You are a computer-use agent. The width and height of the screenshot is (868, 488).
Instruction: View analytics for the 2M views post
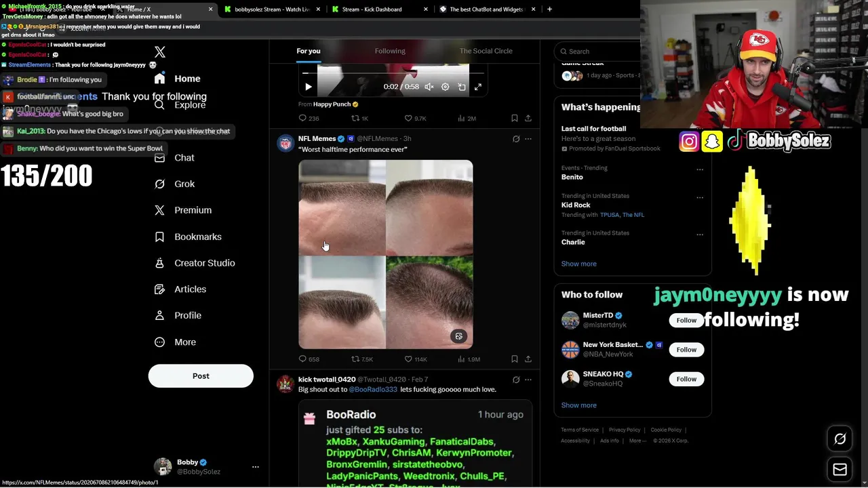[x=467, y=118]
